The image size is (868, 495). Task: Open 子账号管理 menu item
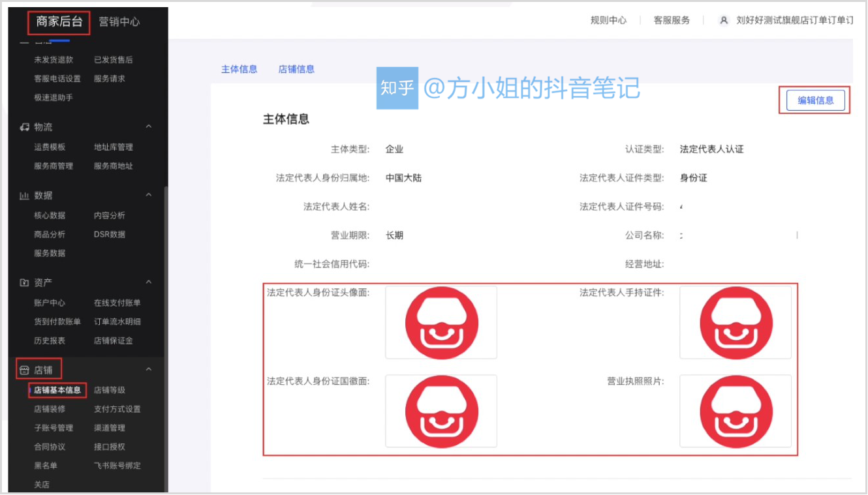(54, 428)
